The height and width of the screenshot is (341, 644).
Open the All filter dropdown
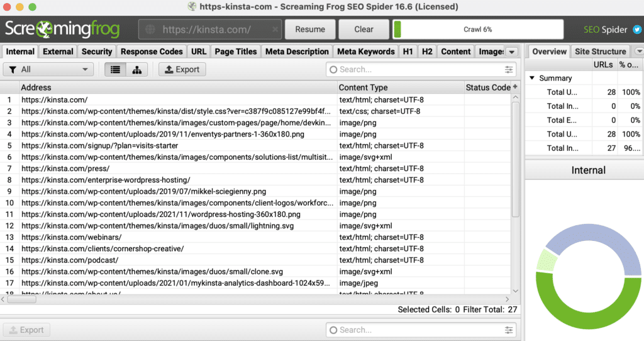tap(48, 69)
